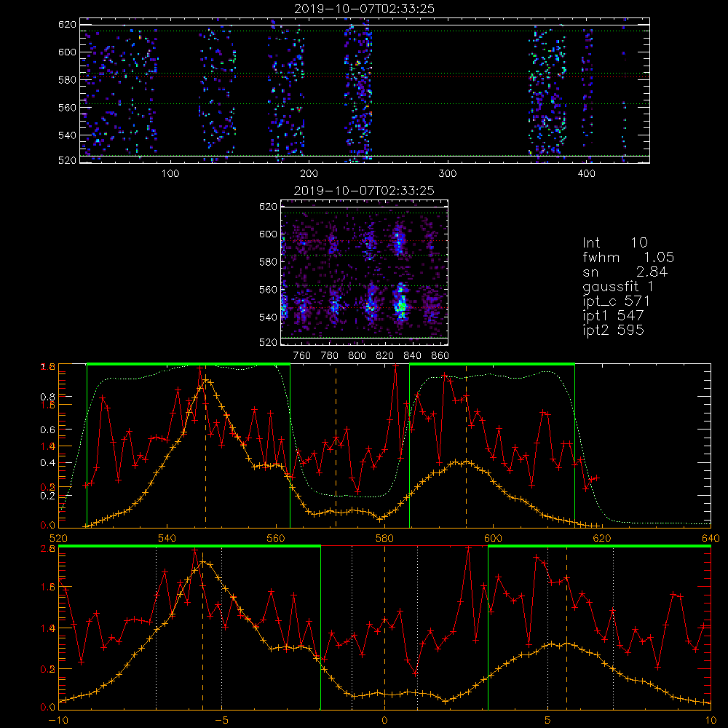Viewport: 728px width, 728px height.
Task: Click y-axis label 560 of small middle image
Action: pos(268,289)
